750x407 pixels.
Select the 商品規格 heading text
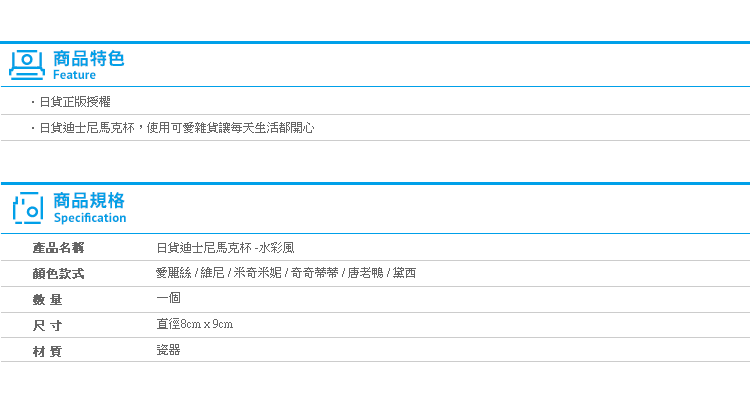(88, 200)
